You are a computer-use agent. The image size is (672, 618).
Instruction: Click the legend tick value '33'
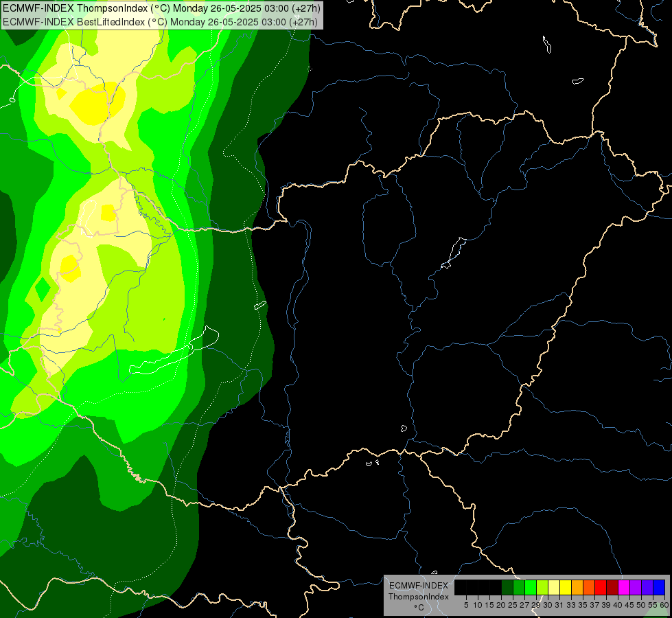click(571, 605)
